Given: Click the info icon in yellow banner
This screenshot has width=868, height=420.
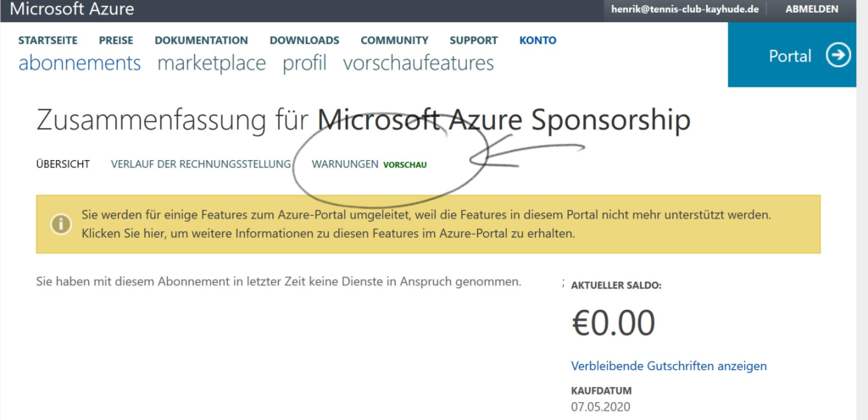Looking at the screenshot, I should click(60, 224).
